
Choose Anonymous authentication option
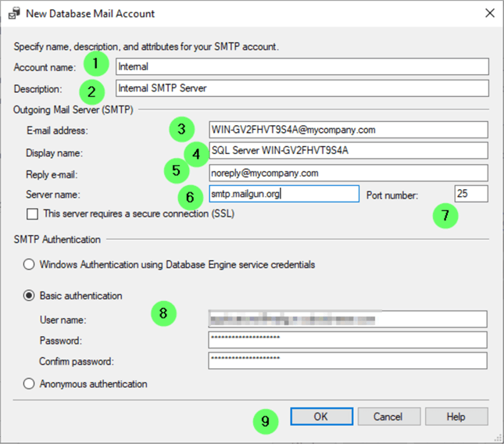(x=29, y=384)
